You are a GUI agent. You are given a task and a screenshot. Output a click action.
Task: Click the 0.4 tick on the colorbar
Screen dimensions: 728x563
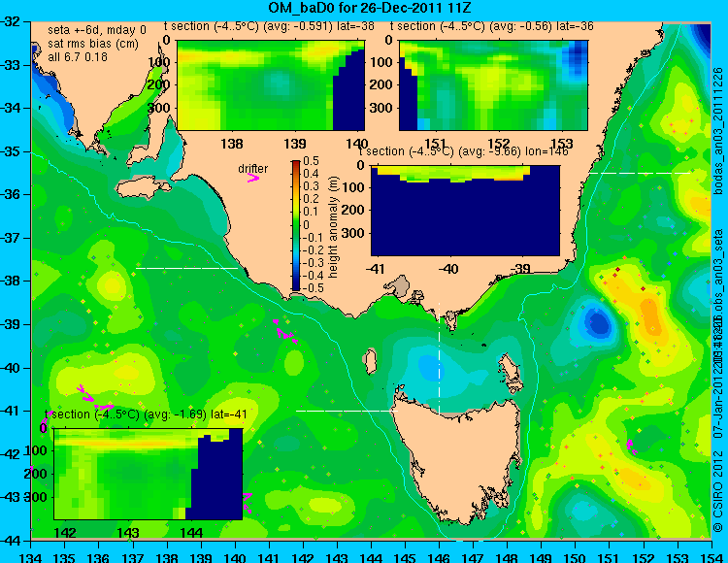pos(311,174)
